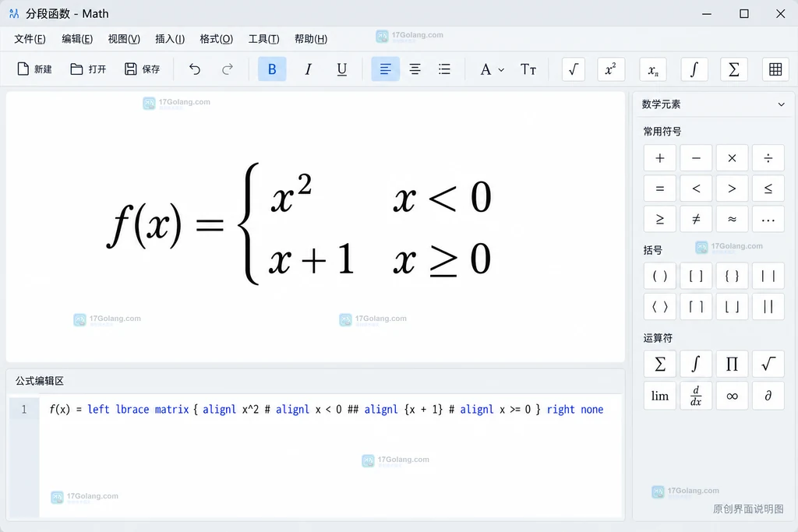The height and width of the screenshot is (532, 798).
Task: Open the 视图(V) menu
Action: pyautogui.click(x=124, y=39)
